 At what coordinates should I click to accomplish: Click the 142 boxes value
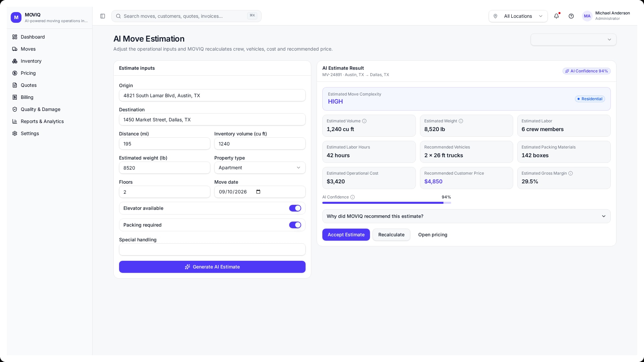tap(535, 155)
